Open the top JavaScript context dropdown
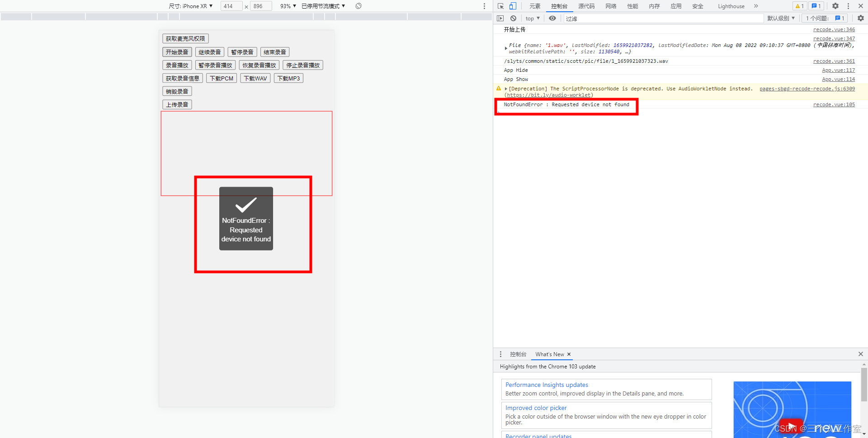This screenshot has width=868, height=438. pyautogui.click(x=533, y=18)
